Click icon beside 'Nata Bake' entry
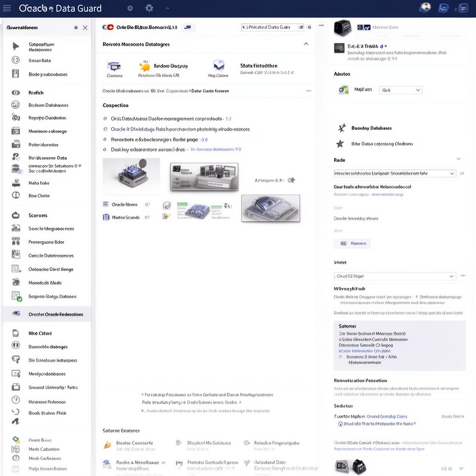This screenshot has width=476, height=476. (x=16, y=183)
